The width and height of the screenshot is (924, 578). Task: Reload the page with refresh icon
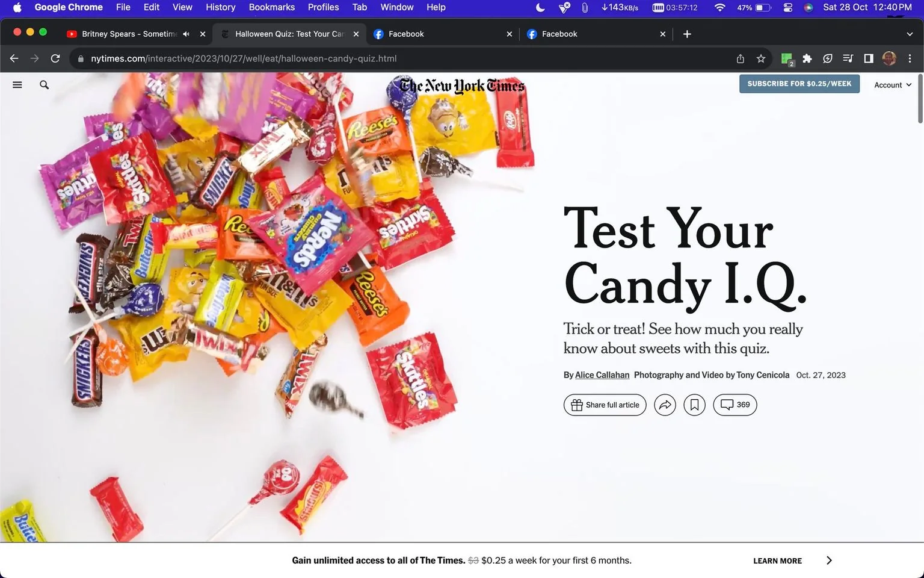pyautogui.click(x=55, y=58)
